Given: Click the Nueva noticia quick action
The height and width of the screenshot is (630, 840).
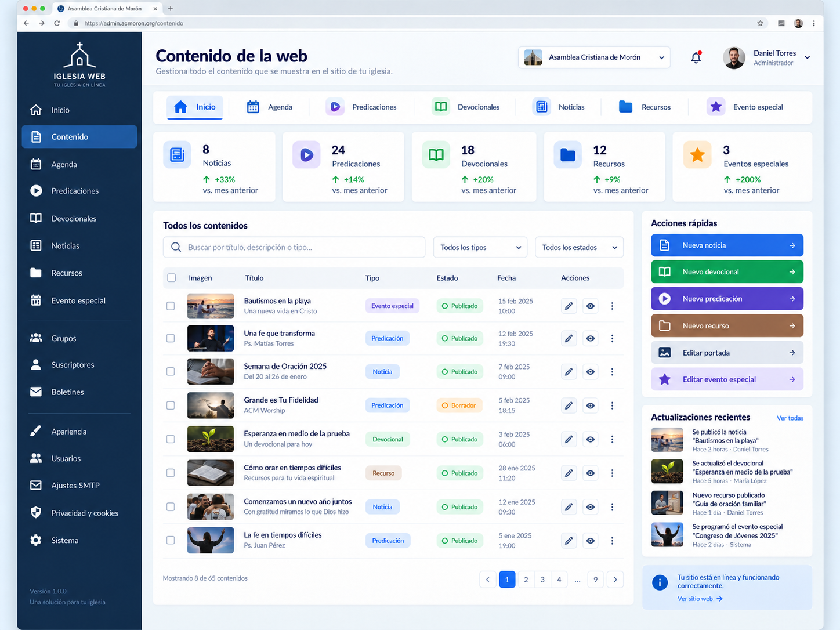Looking at the screenshot, I should pyautogui.click(x=727, y=245).
